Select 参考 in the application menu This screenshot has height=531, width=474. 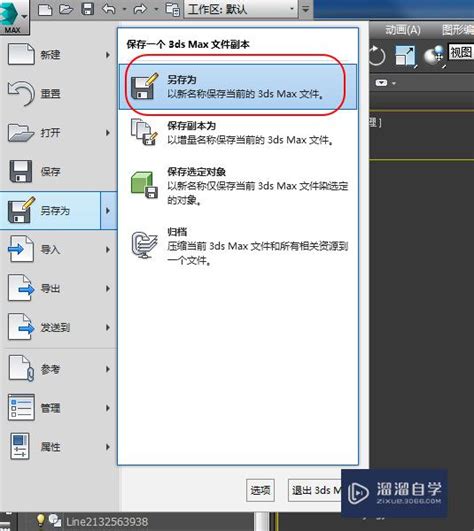pos(59,369)
